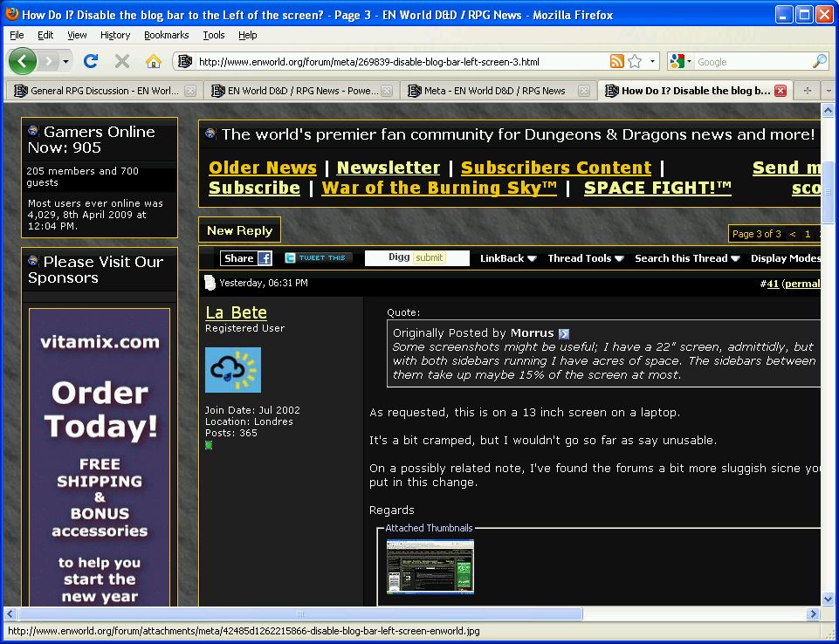The width and height of the screenshot is (839, 644).
Task: Expand Search this Thread dropdown
Action: pyautogui.click(x=686, y=258)
